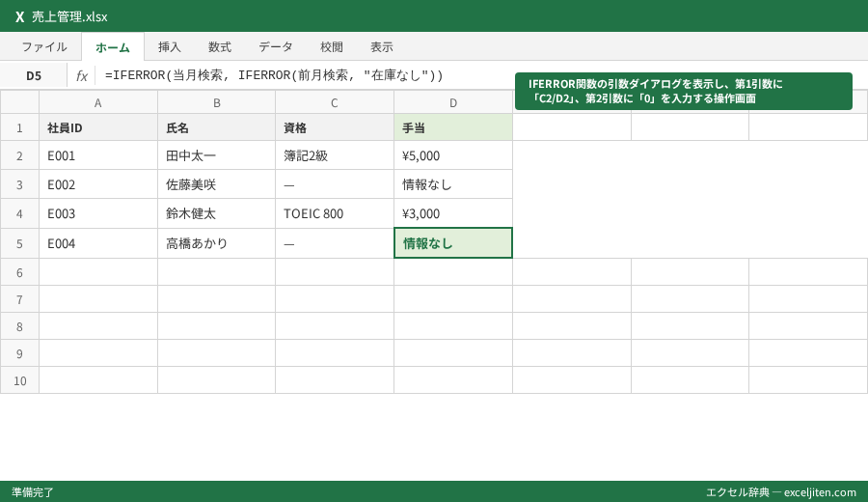Click the 売上管理.xlsx file title
This screenshot has width=868, height=502.
click(69, 16)
